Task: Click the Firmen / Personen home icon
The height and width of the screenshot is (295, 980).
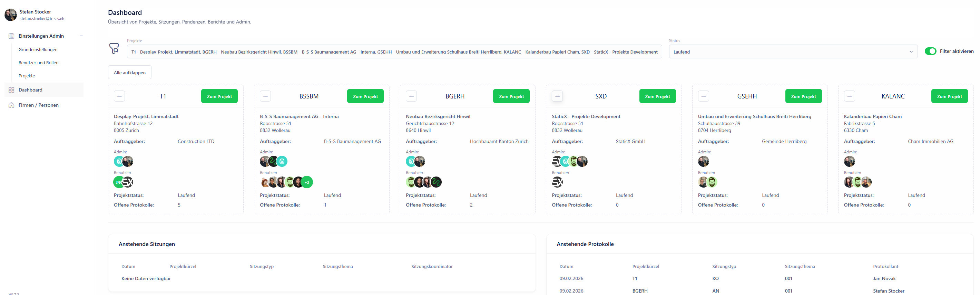Action: pyautogui.click(x=11, y=105)
